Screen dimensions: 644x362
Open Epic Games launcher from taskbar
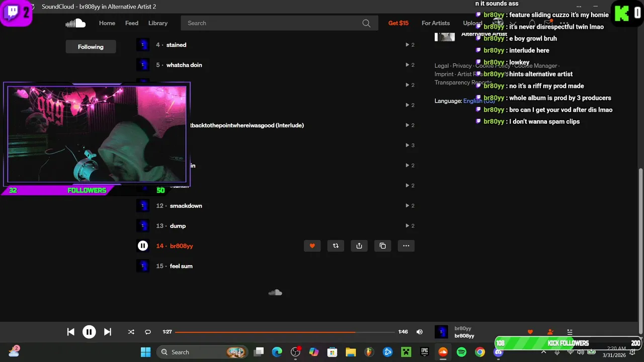click(425, 352)
